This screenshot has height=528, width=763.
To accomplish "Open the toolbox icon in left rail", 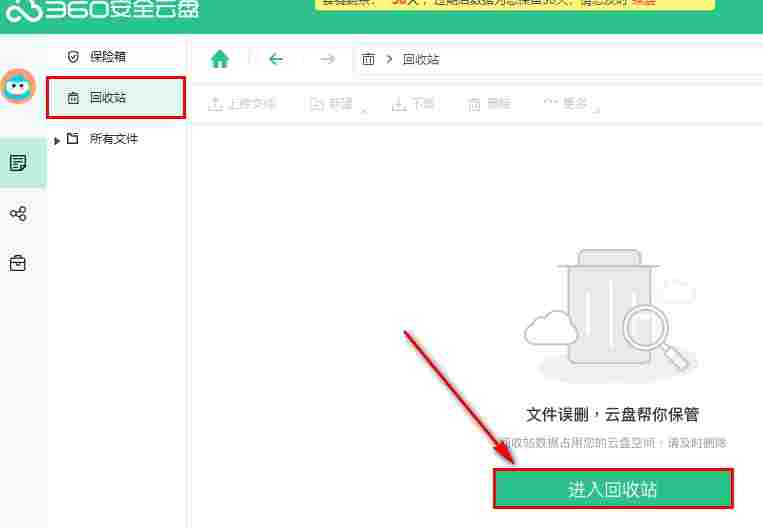I will (x=18, y=263).
